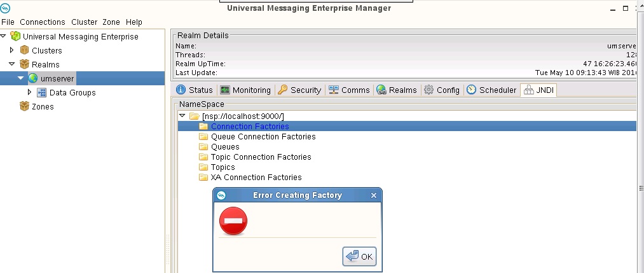Click the Monitoring tab graph icon
This screenshot has height=273, width=644.
click(x=224, y=90)
